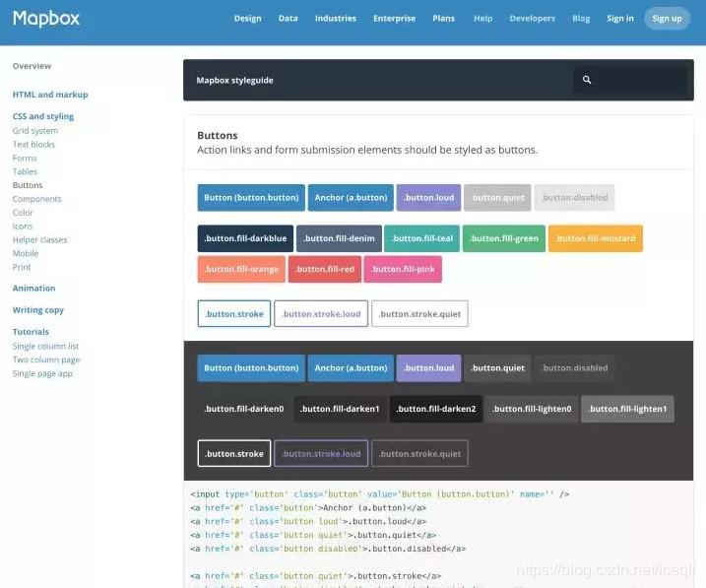Open the Plans page
706x588 pixels.
(x=443, y=19)
